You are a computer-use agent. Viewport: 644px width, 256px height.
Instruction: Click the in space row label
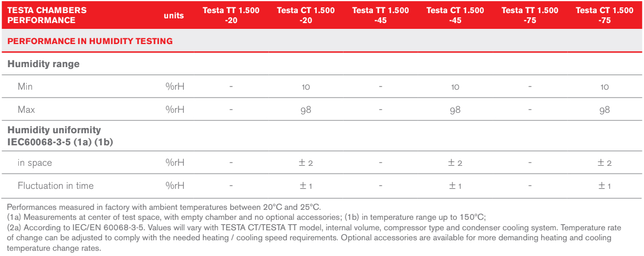[35, 163]
